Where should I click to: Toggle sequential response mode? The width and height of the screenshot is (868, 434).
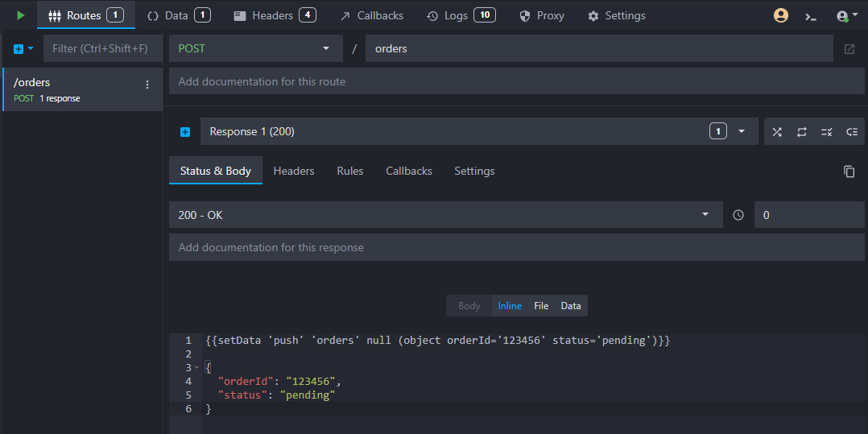point(802,132)
